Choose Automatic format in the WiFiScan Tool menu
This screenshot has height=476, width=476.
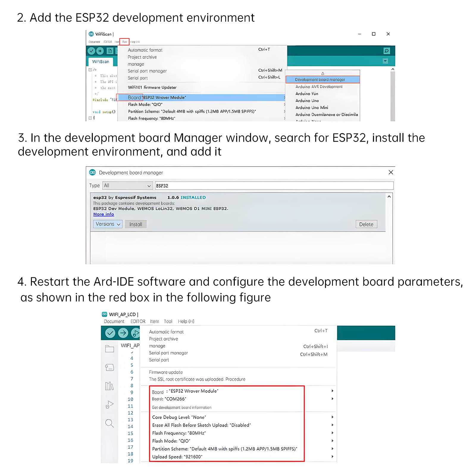pos(145,50)
